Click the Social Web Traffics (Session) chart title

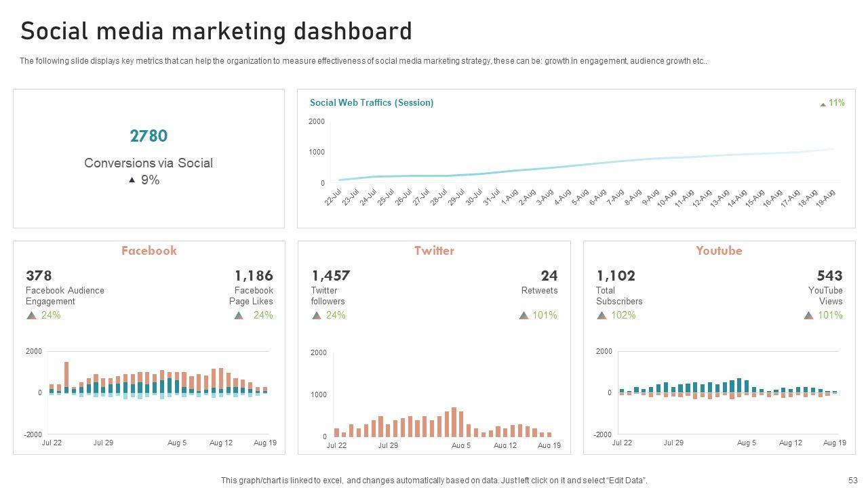372,103
